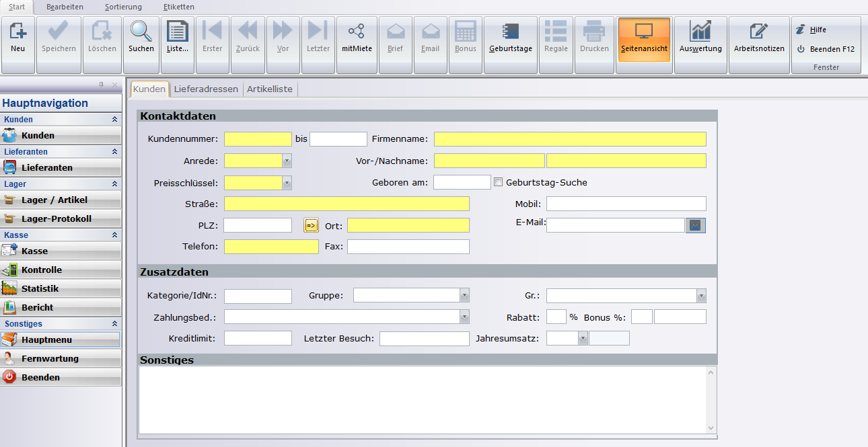Open the Suchen search tool

click(x=141, y=37)
